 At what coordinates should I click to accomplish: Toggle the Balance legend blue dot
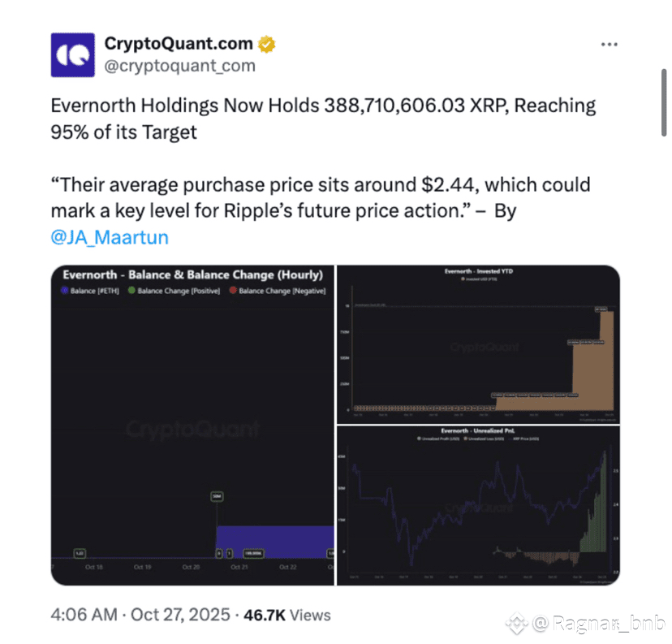(x=65, y=290)
